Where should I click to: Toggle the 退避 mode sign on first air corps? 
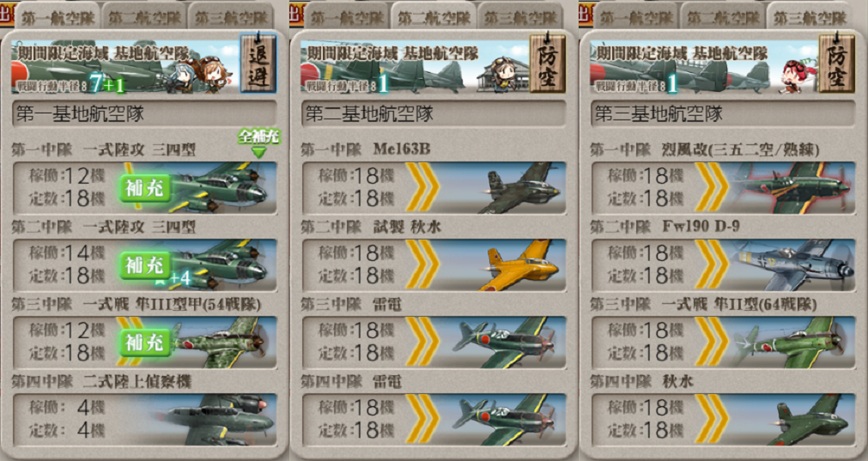point(258,63)
